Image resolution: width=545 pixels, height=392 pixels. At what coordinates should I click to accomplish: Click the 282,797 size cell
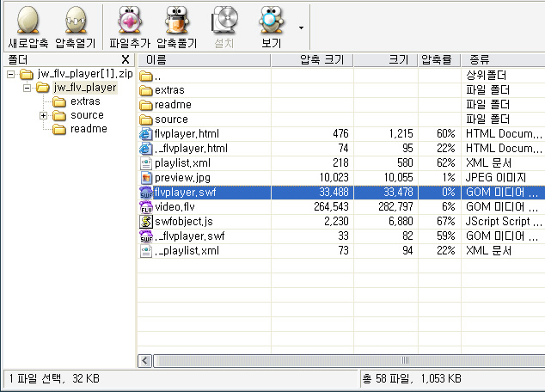(x=396, y=207)
